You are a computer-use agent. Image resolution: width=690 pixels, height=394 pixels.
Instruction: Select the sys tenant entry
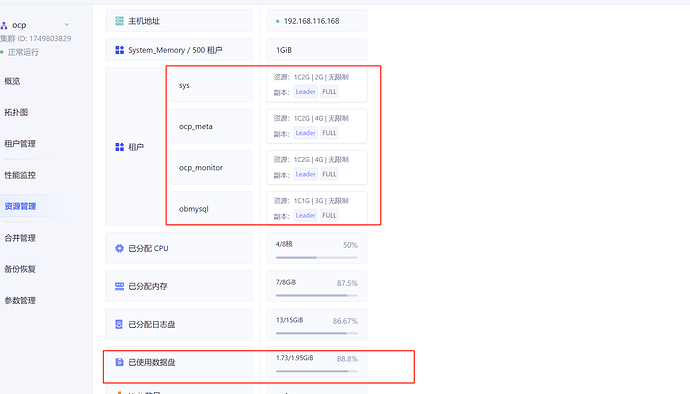click(212, 85)
